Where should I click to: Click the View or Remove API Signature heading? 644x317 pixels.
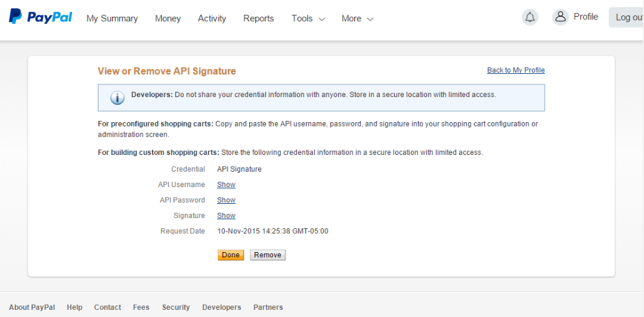167,71
